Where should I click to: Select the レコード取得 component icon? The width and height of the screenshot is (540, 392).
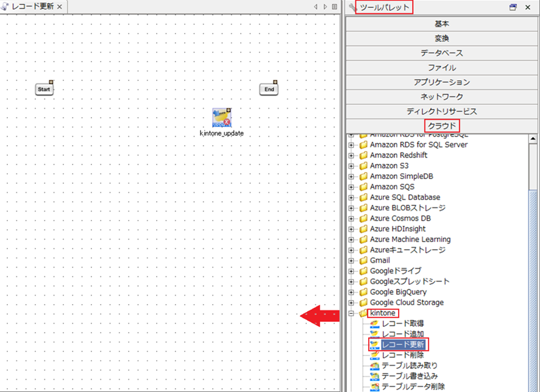pyautogui.click(x=374, y=324)
